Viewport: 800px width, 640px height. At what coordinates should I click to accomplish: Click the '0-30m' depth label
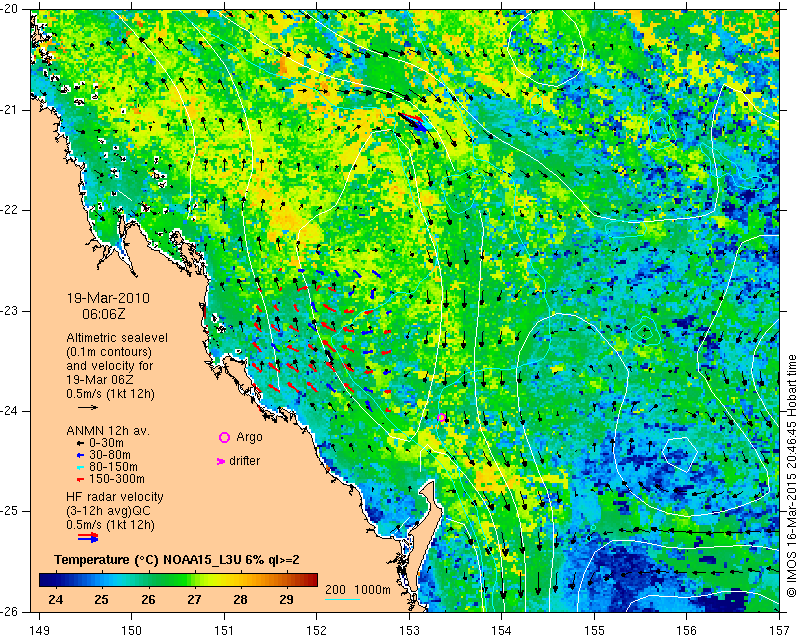pyautogui.click(x=106, y=443)
